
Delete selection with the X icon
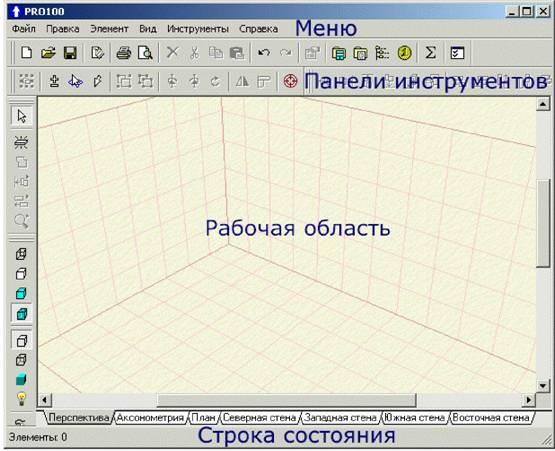pyautogui.click(x=172, y=52)
